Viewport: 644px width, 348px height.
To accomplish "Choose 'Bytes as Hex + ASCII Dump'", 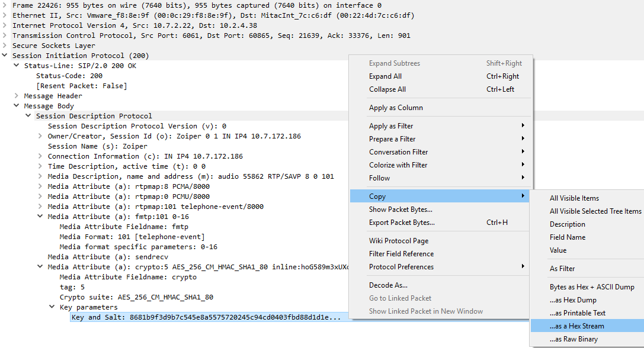I will 592,287.
